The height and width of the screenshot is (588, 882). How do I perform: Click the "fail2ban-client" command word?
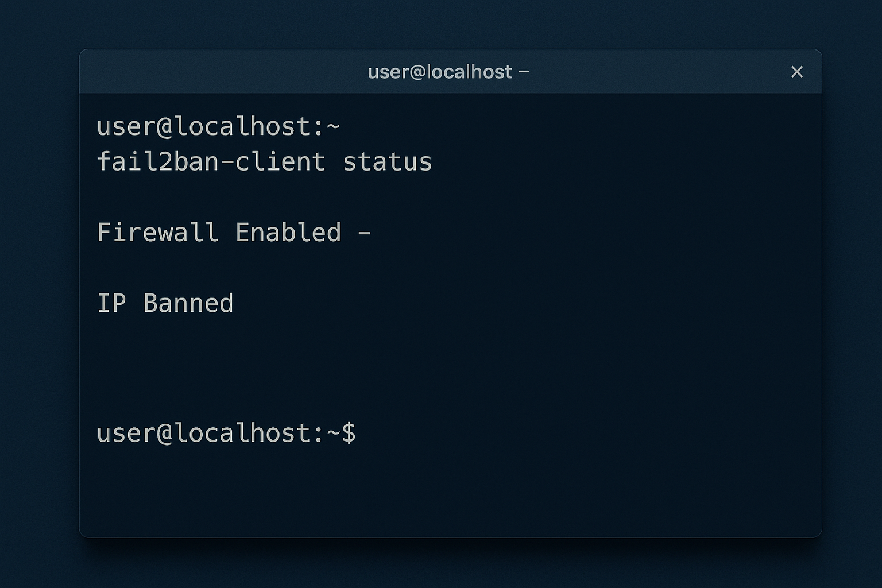click(x=211, y=162)
